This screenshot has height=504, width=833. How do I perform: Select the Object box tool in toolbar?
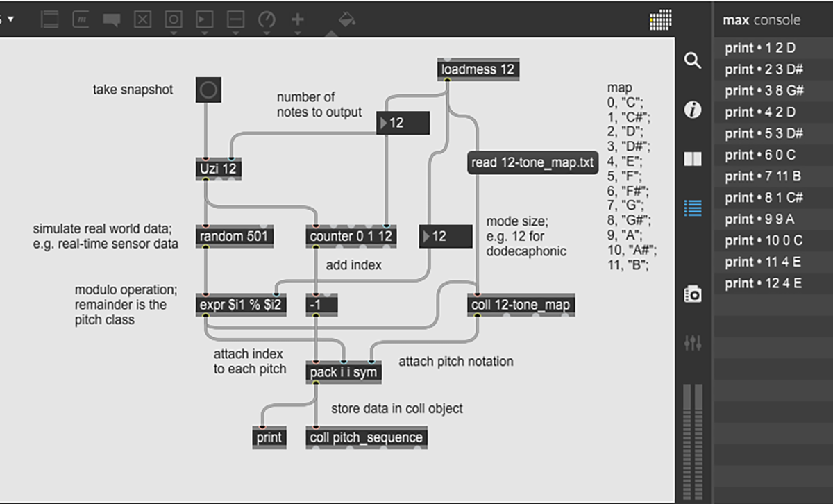point(49,19)
